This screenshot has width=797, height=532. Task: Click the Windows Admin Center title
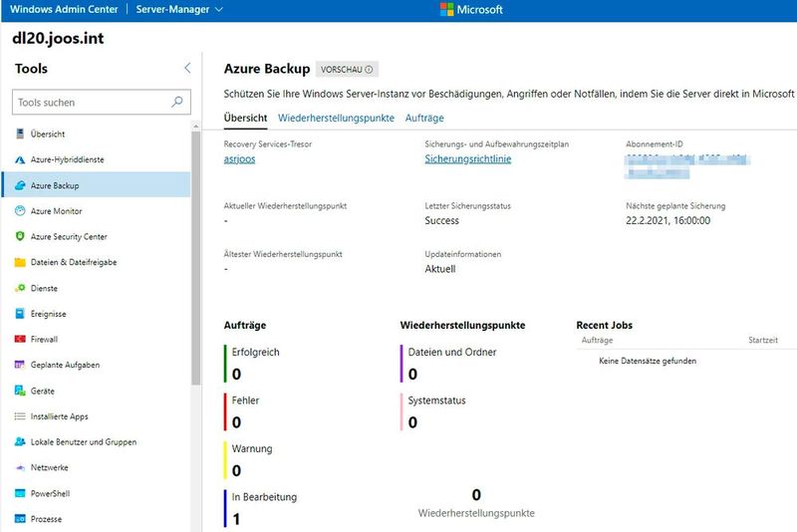[x=64, y=9]
